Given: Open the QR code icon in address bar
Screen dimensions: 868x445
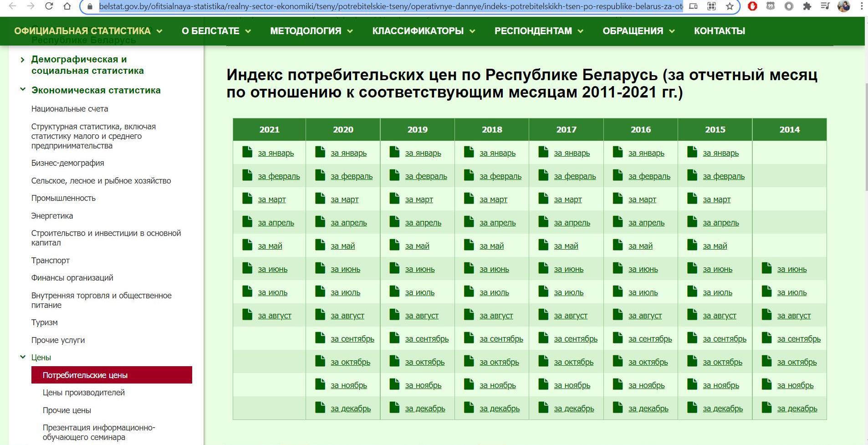Looking at the screenshot, I should point(711,6).
